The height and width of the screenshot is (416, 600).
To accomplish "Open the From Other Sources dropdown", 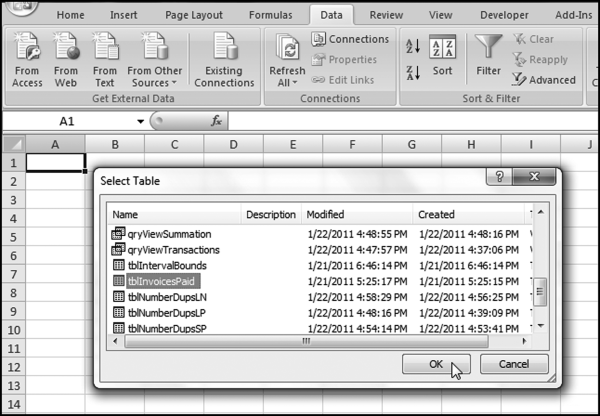I will click(155, 60).
